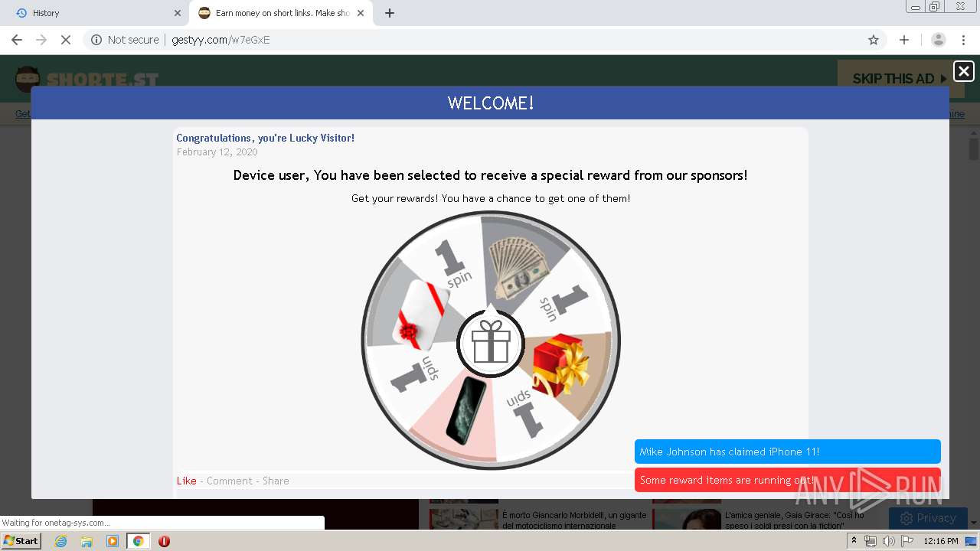Open the 'L'amica geniale, Gaia Girace' news article
This screenshot has width=980, height=551.
click(x=796, y=520)
